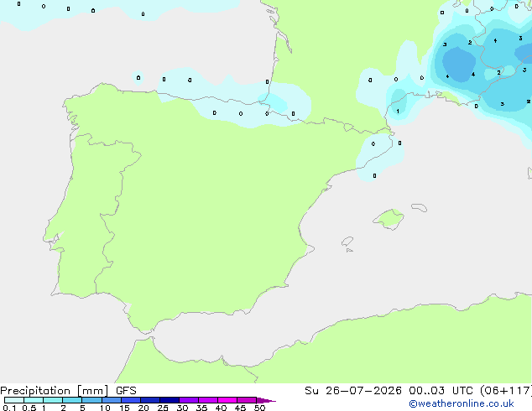
Task: Pick the legend swatch between 20 and 25
Action: [150, 400]
